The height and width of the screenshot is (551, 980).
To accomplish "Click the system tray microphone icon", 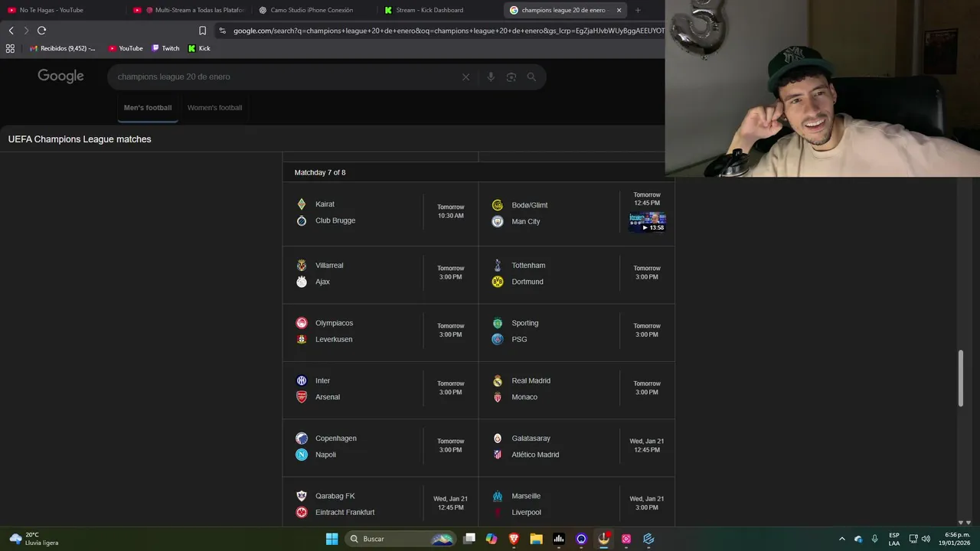I will [x=874, y=539].
